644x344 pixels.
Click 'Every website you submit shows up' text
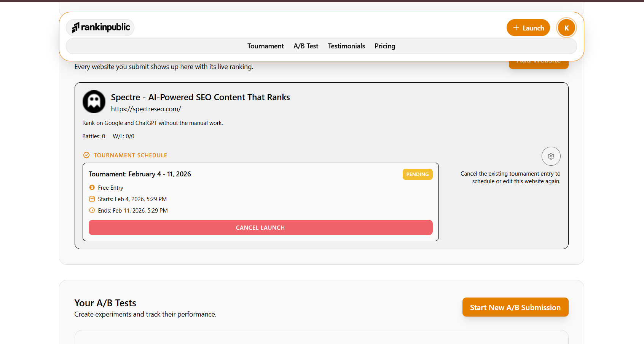(x=164, y=67)
